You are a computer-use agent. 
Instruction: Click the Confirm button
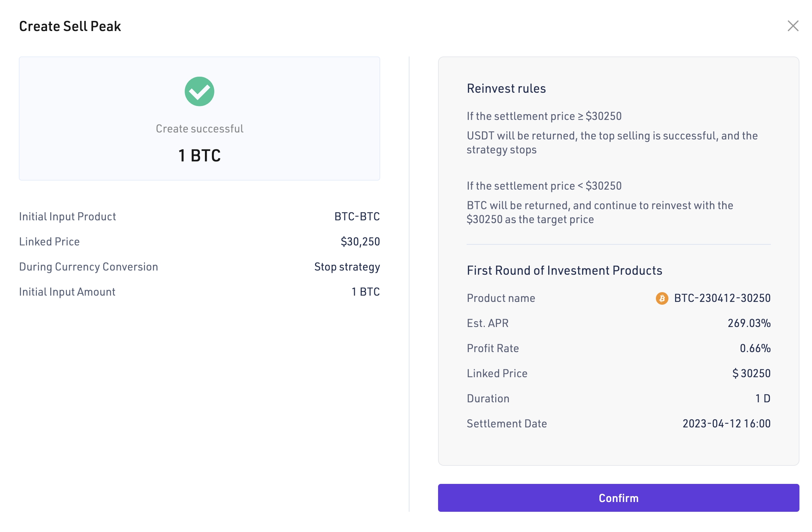[618, 498]
